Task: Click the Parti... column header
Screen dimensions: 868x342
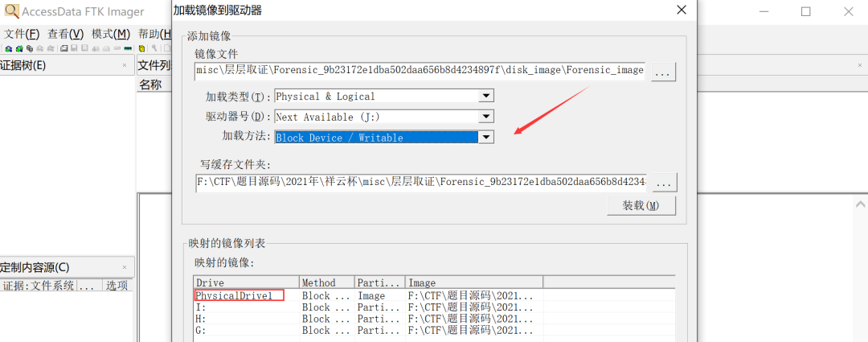Action: click(x=379, y=282)
